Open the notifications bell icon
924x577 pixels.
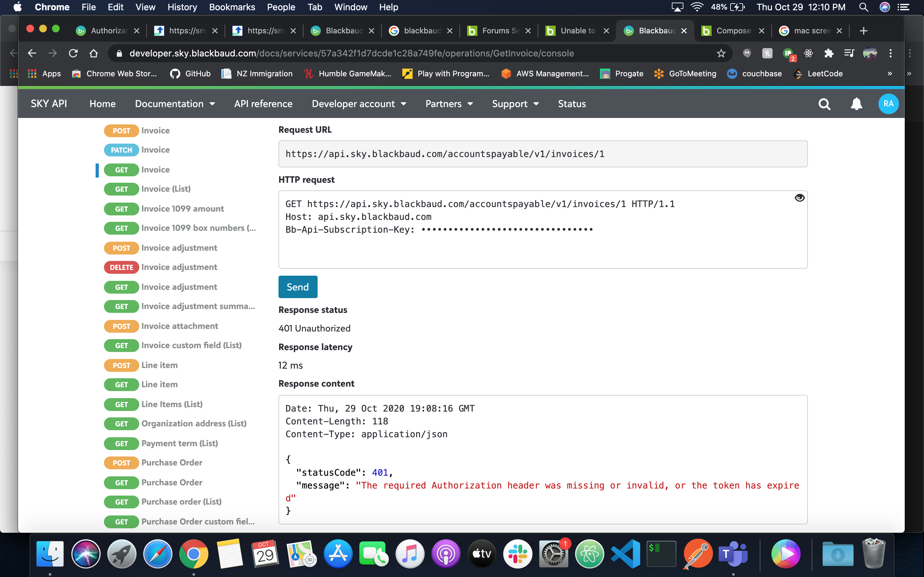click(x=856, y=104)
